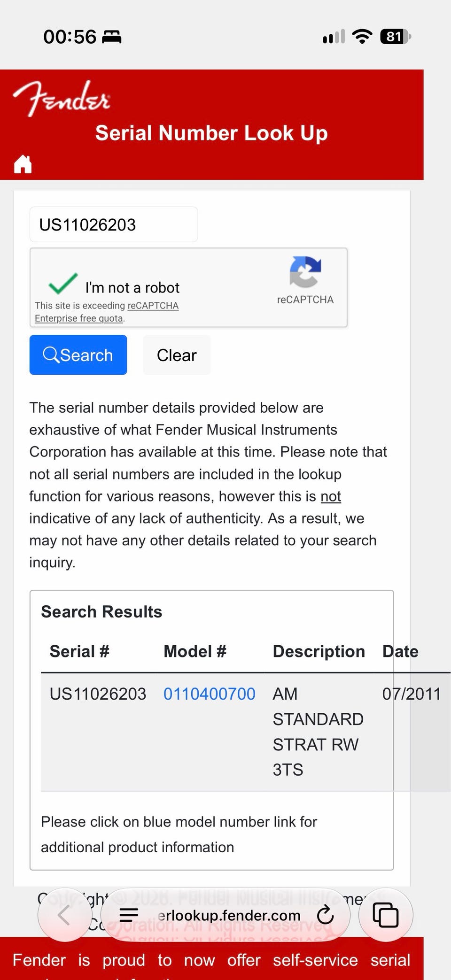Select the US11026203 result row serial
Screen dimensions: 451x980
[x=98, y=694]
